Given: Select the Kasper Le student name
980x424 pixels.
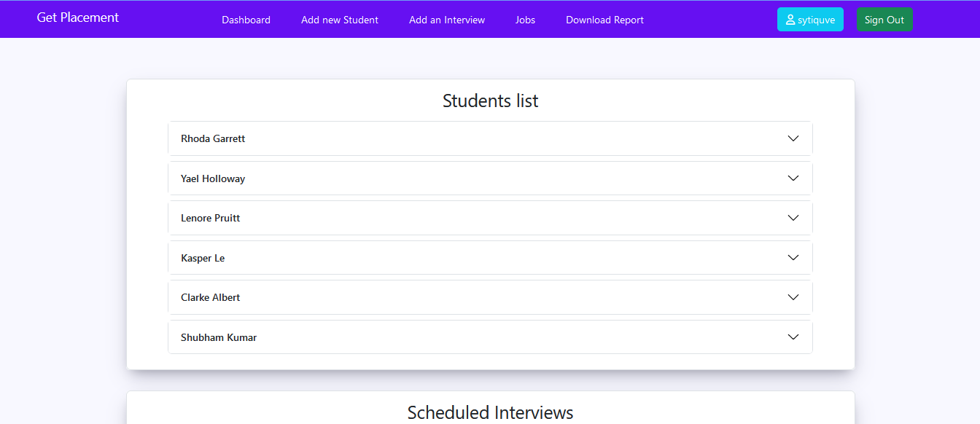Looking at the screenshot, I should pos(203,258).
